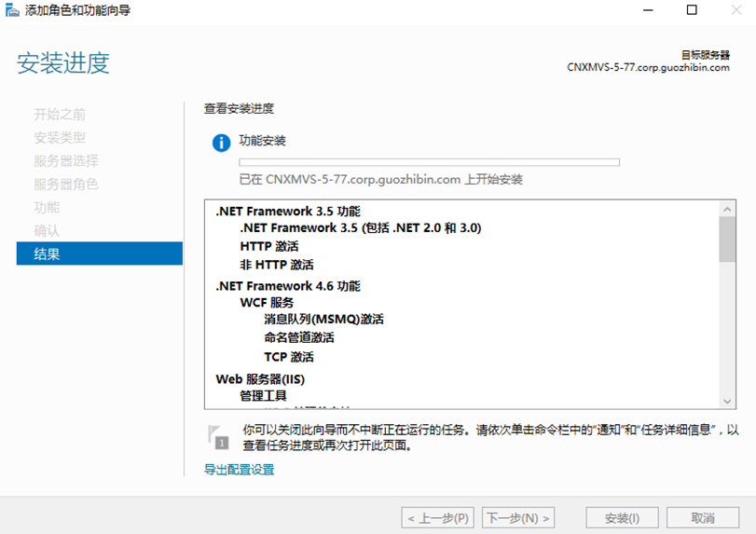Click the 下一步(N) button

point(518,518)
